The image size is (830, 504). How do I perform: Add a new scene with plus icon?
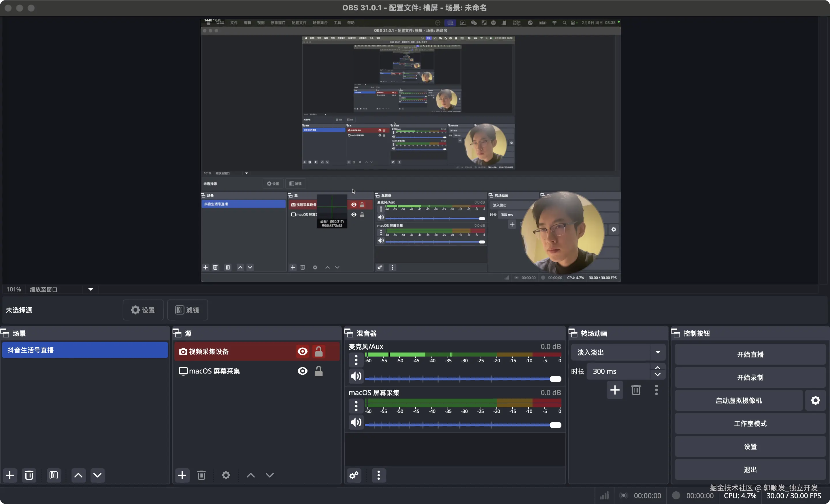10,475
